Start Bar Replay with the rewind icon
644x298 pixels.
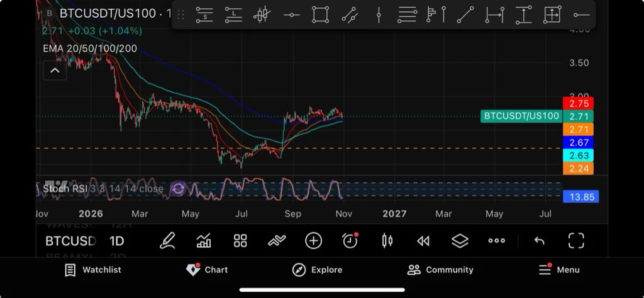[423, 241]
